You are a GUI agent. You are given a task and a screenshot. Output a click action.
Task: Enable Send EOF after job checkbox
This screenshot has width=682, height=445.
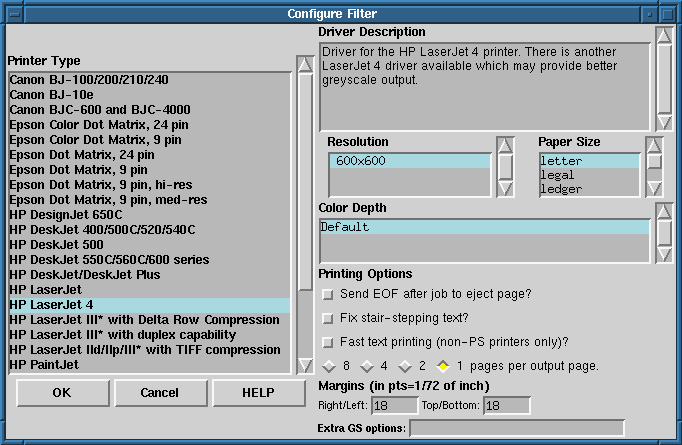pyautogui.click(x=327, y=294)
